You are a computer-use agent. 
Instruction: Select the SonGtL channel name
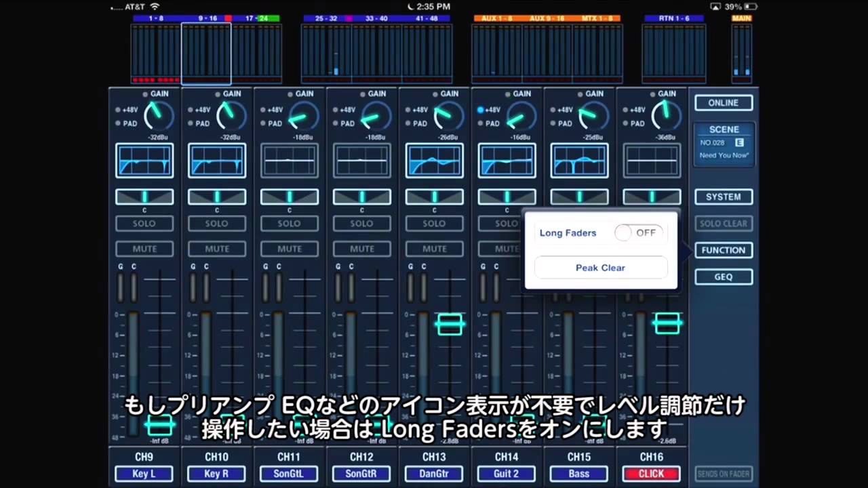click(290, 474)
